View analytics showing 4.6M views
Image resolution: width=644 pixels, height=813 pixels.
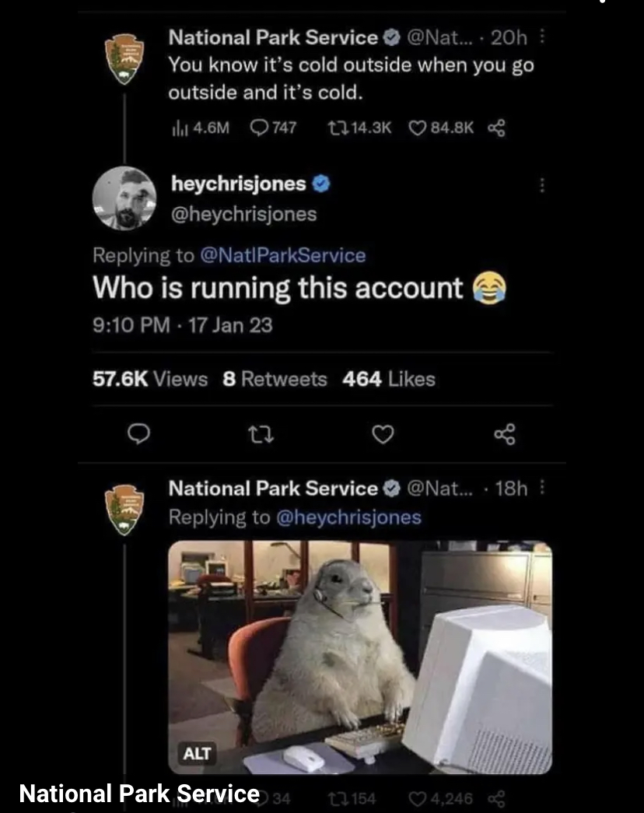[200, 128]
